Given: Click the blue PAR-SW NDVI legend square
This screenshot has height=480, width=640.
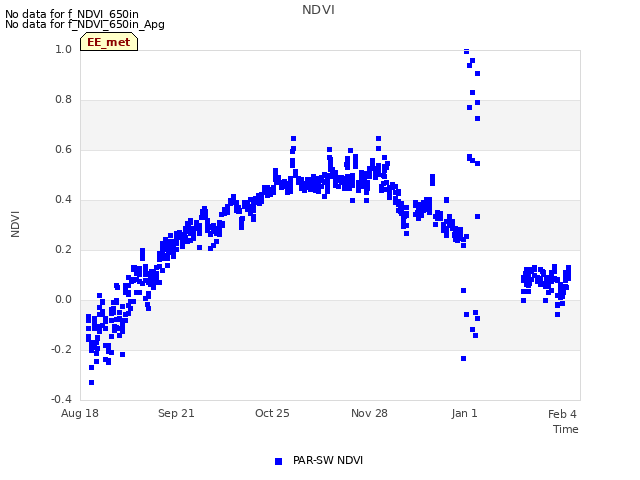Looking at the screenshot, I should pyautogui.click(x=278, y=461).
